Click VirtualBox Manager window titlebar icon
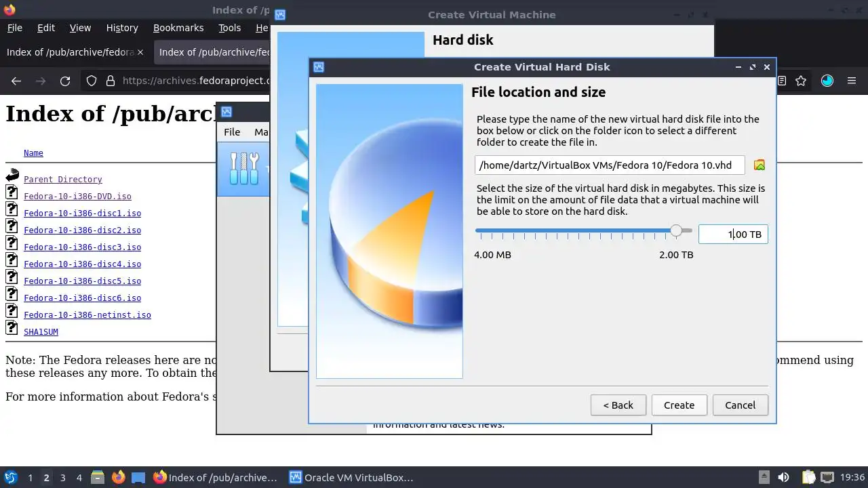 point(226,112)
